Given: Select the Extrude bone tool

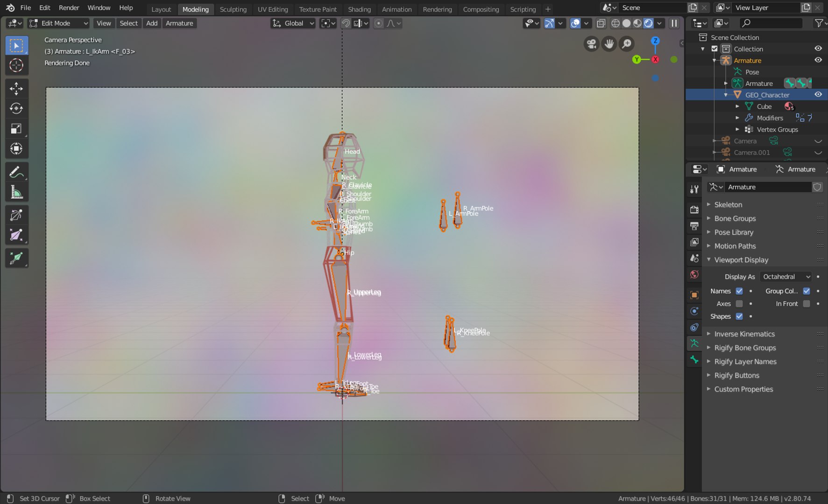Looking at the screenshot, I should pyautogui.click(x=16, y=258).
